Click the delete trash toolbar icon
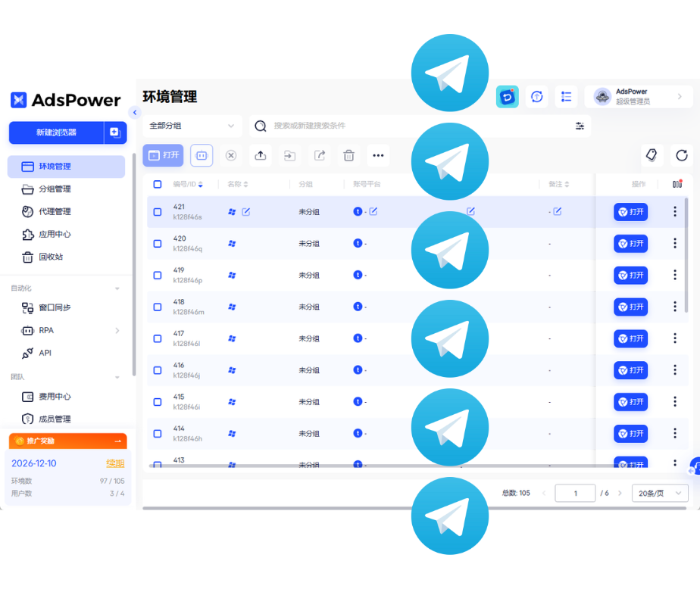Viewport: 700px width, 589px height. coord(349,155)
